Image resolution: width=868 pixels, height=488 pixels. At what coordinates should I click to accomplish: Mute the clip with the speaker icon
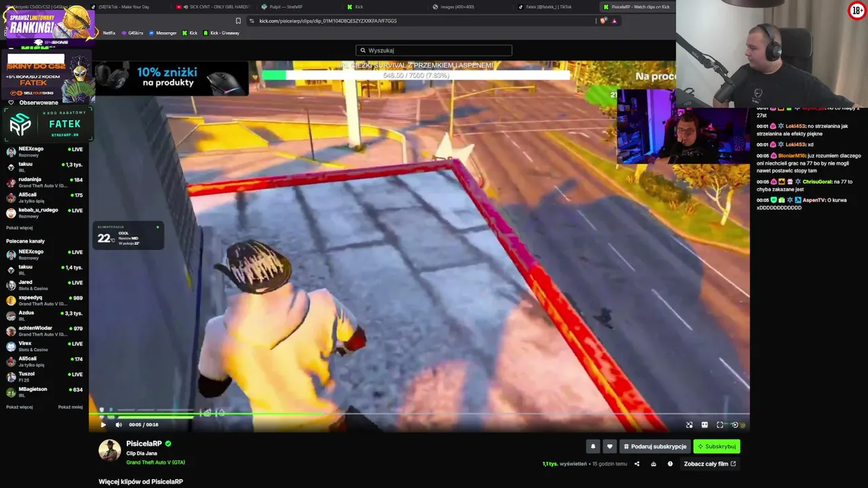[x=119, y=425]
